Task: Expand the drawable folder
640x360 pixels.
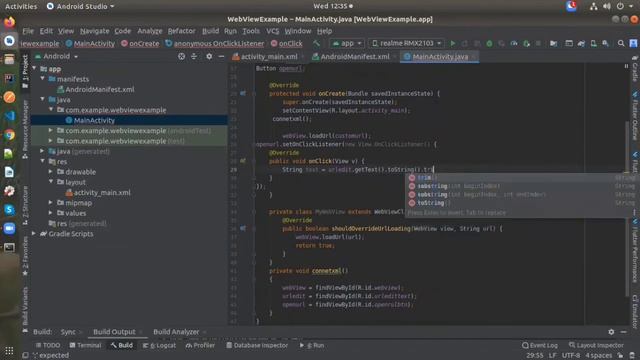Action: pos(51,172)
